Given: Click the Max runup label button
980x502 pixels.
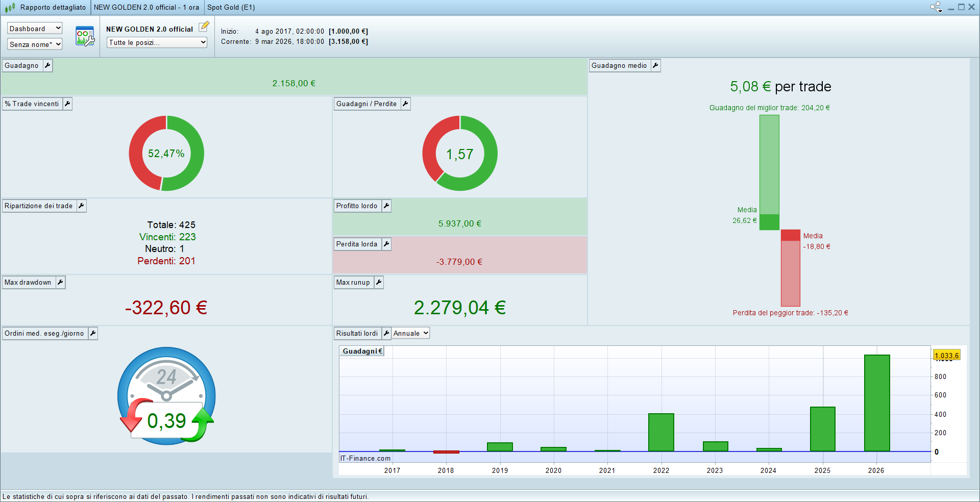Looking at the screenshot, I should pyautogui.click(x=353, y=282).
